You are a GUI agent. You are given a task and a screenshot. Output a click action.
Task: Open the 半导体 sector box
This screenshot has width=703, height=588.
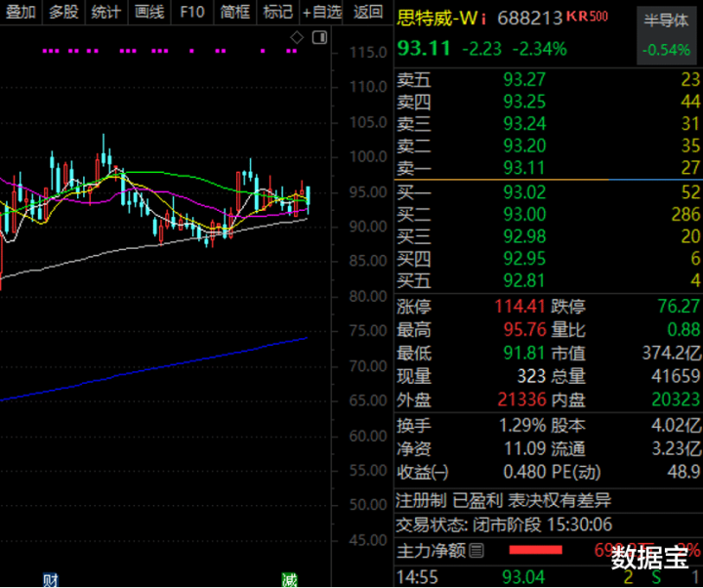666,36
